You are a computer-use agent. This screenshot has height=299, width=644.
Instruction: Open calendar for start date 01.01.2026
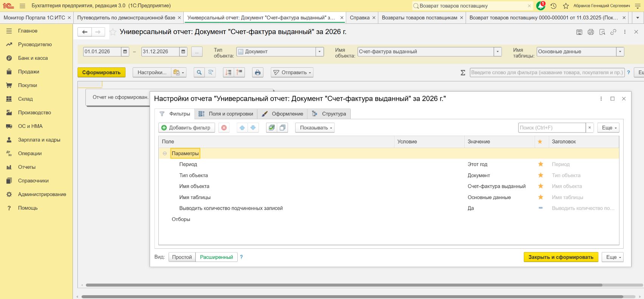tap(125, 51)
